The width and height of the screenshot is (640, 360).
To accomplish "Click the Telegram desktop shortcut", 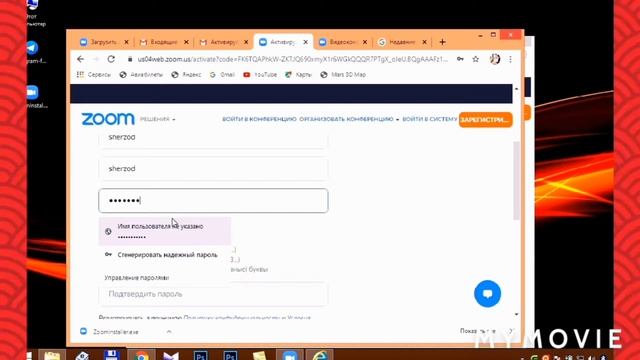I will pos(33,52).
